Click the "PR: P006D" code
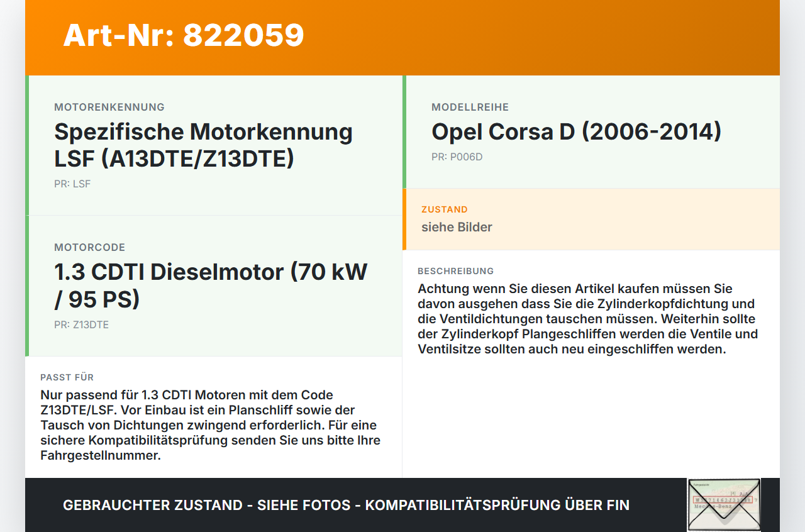Image resolution: width=805 pixels, height=532 pixels. tap(457, 157)
